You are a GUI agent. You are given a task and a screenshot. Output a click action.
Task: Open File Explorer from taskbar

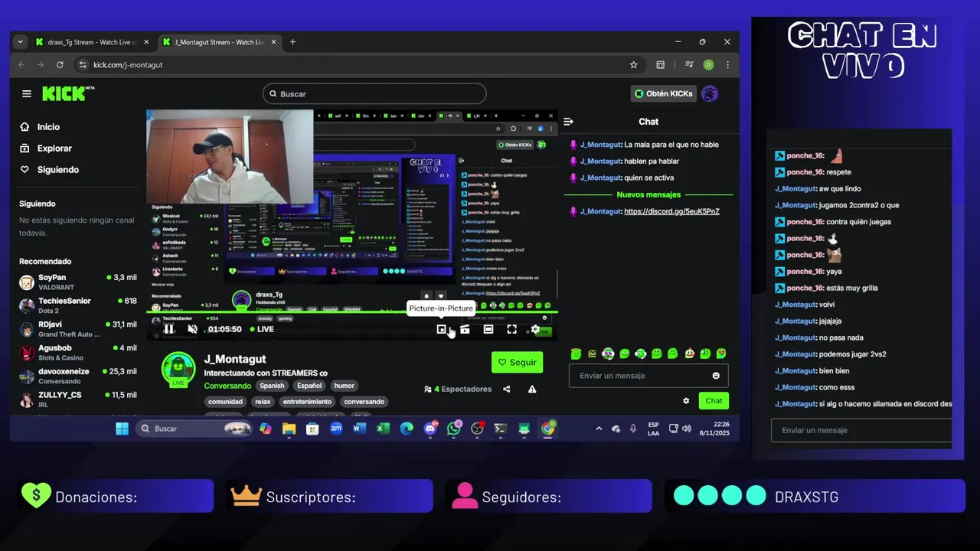click(x=289, y=429)
